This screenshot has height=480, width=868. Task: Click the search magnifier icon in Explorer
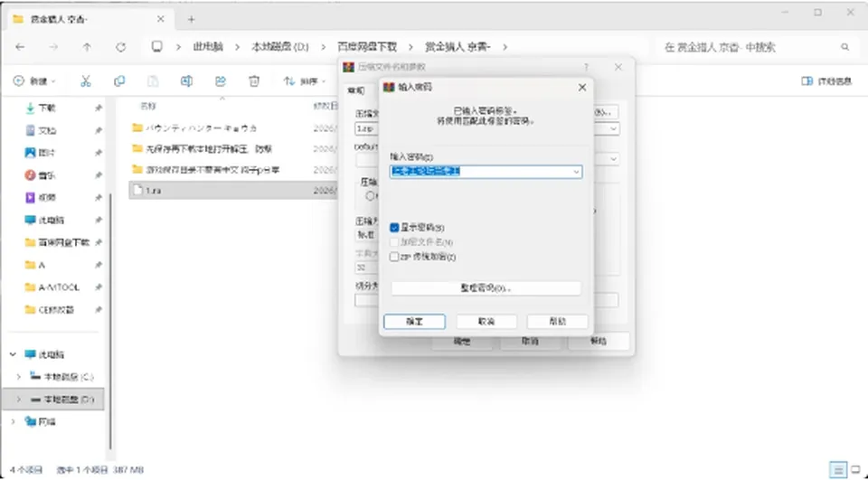point(844,47)
